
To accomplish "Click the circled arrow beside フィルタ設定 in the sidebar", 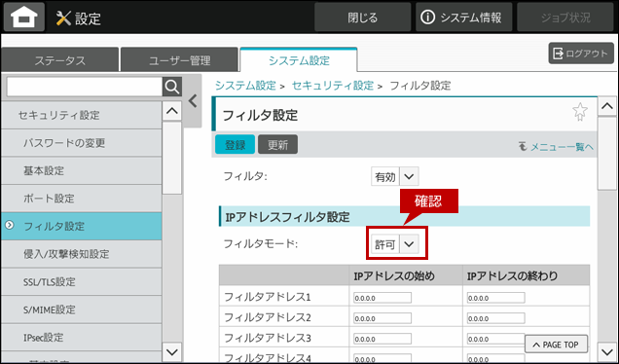I will pyautogui.click(x=10, y=225).
